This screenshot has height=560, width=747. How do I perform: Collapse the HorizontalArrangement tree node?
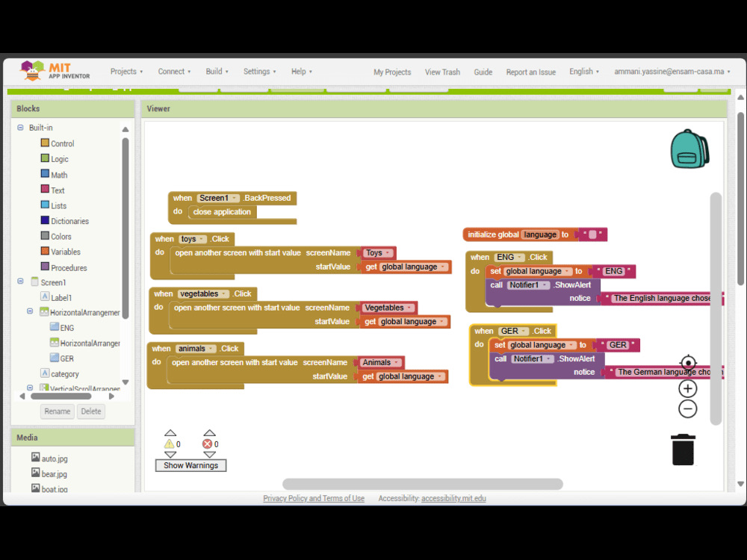tap(30, 311)
